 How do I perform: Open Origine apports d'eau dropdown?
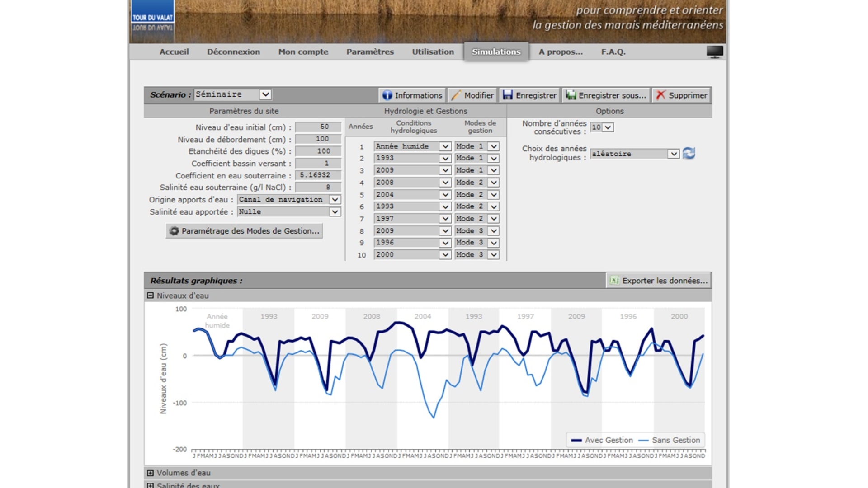(335, 200)
